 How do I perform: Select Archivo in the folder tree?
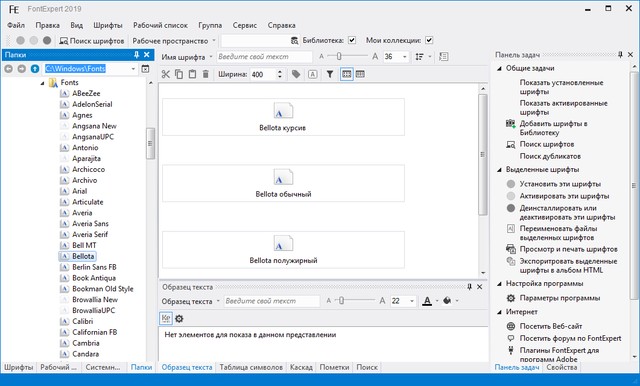click(84, 180)
